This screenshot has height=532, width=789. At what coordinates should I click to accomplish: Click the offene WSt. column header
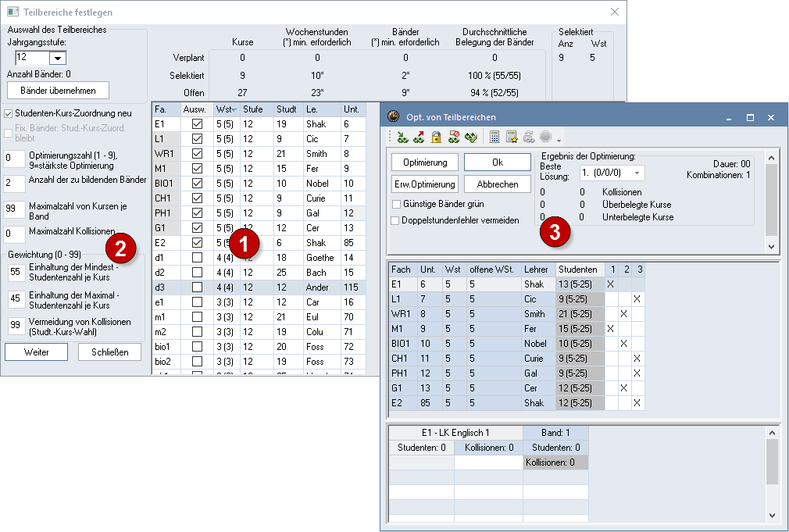494,270
